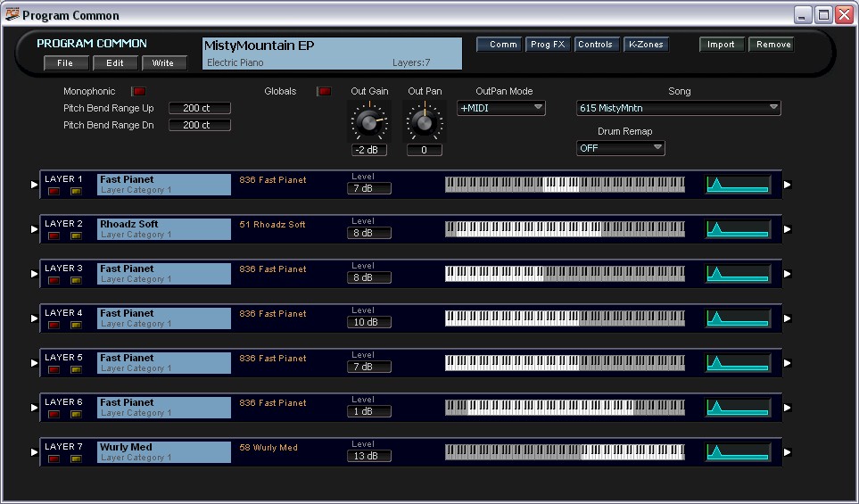
Task: Click Layer 1 right-side arrow icon
Action: 788,185
